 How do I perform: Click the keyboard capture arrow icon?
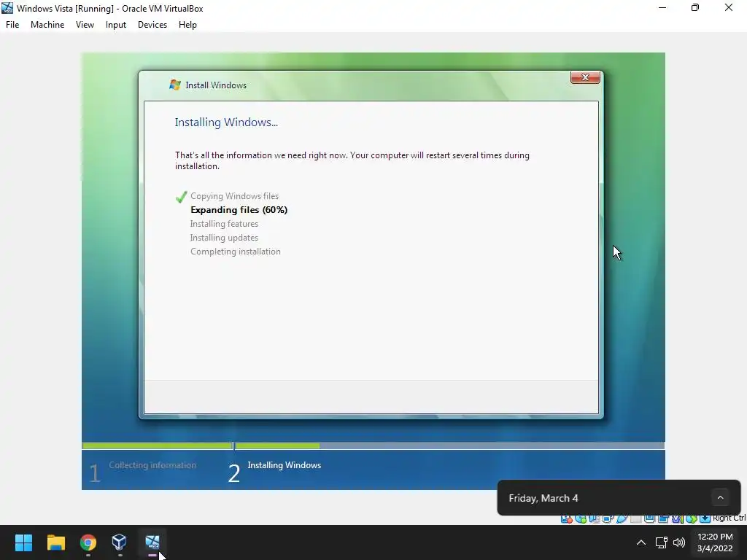[705, 518]
